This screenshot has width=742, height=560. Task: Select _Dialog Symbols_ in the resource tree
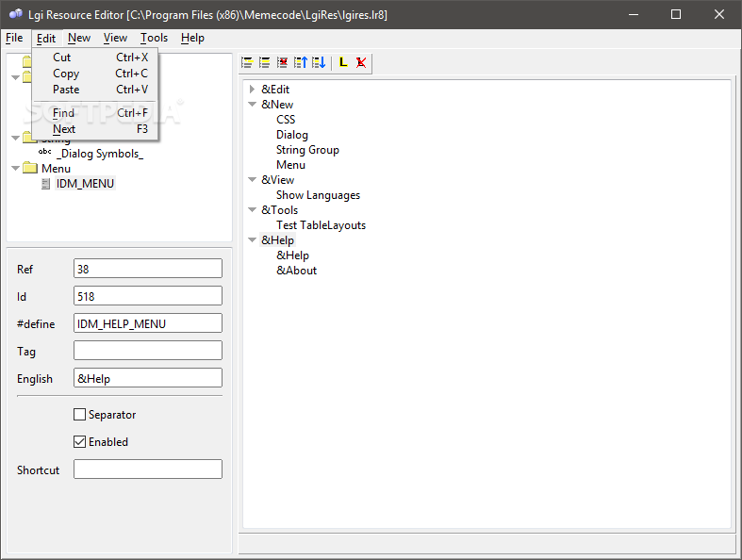click(x=100, y=154)
